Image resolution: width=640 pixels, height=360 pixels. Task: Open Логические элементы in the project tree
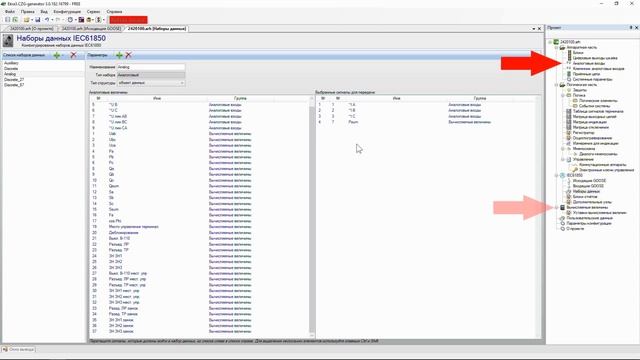(598, 100)
